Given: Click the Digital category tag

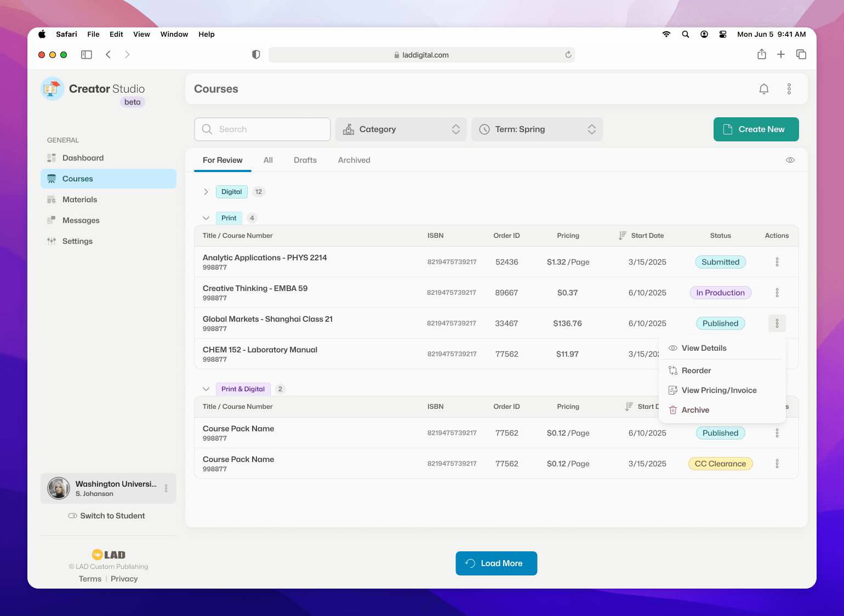Looking at the screenshot, I should 232,192.
